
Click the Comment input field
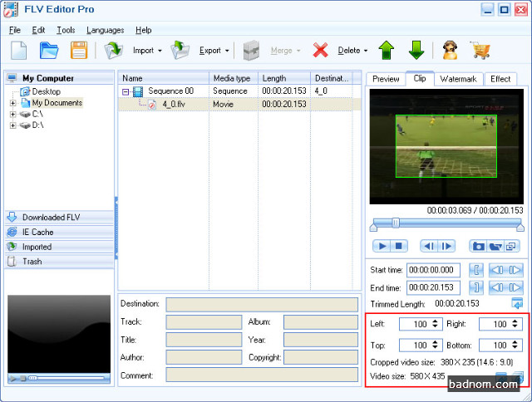(x=262, y=375)
